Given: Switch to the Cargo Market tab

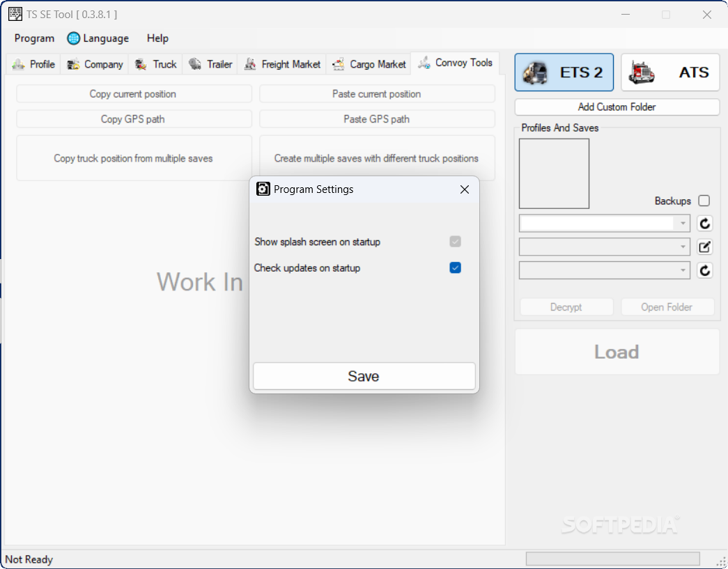Looking at the screenshot, I should (369, 64).
